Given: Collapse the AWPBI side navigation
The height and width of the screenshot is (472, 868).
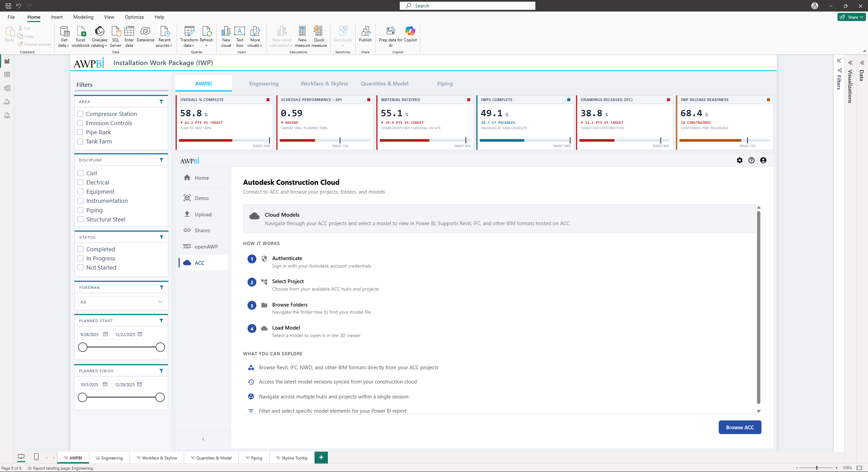Looking at the screenshot, I should point(203,439).
